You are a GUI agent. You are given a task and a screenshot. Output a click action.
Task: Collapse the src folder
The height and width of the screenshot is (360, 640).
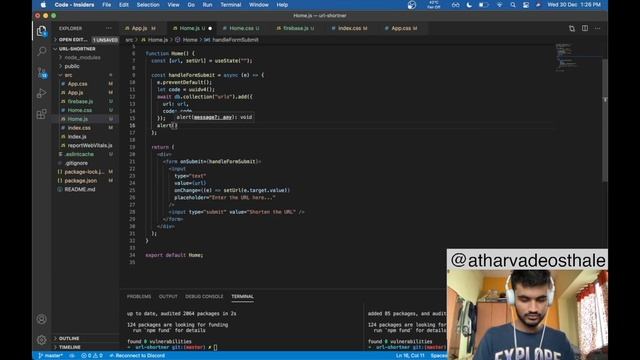(x=68, y=75)
